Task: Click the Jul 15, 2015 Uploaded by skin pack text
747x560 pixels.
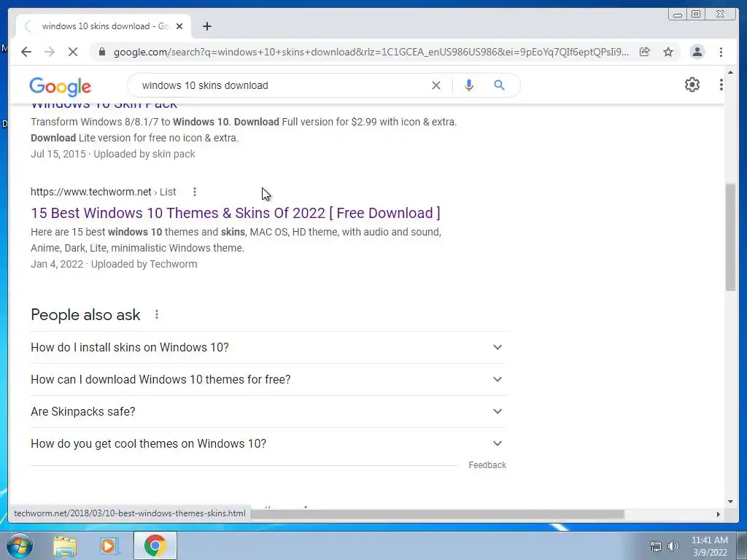Action: pos(113,154)
